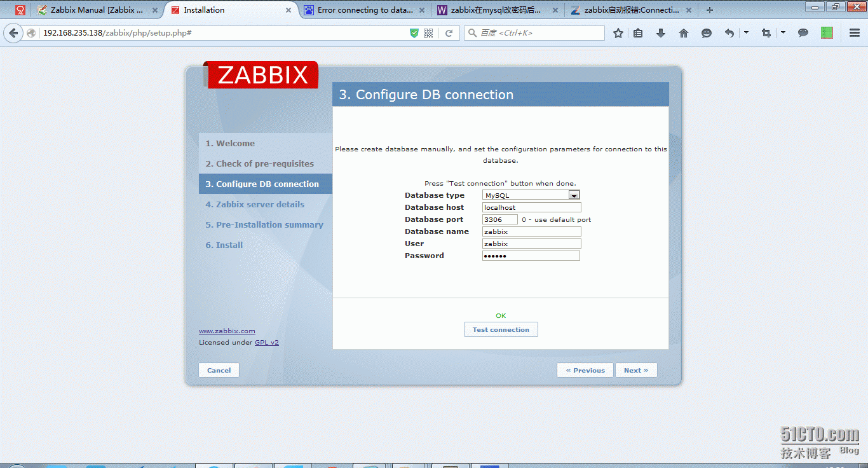Proceed with the Next button
This screenshot has height=468, width=868.
pyautogui.click(x=636, y=370)
